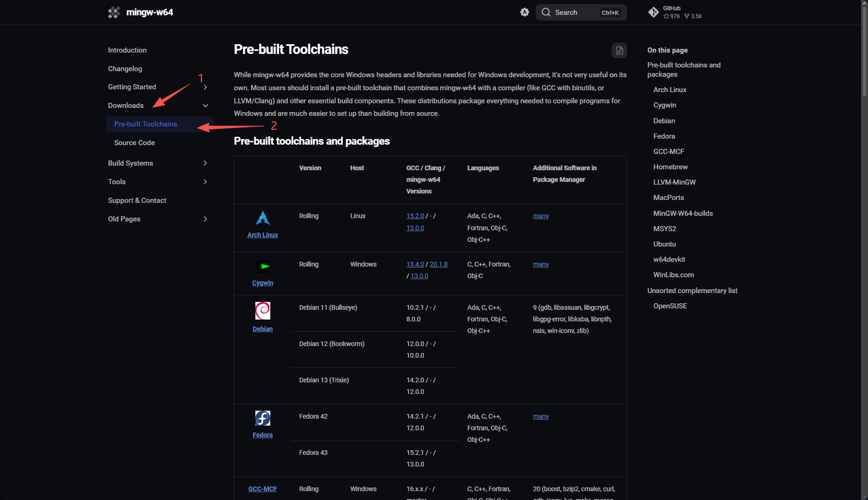Expand the Getting Started section
This screenshot has width=868, height=500.
click(205, 87)
